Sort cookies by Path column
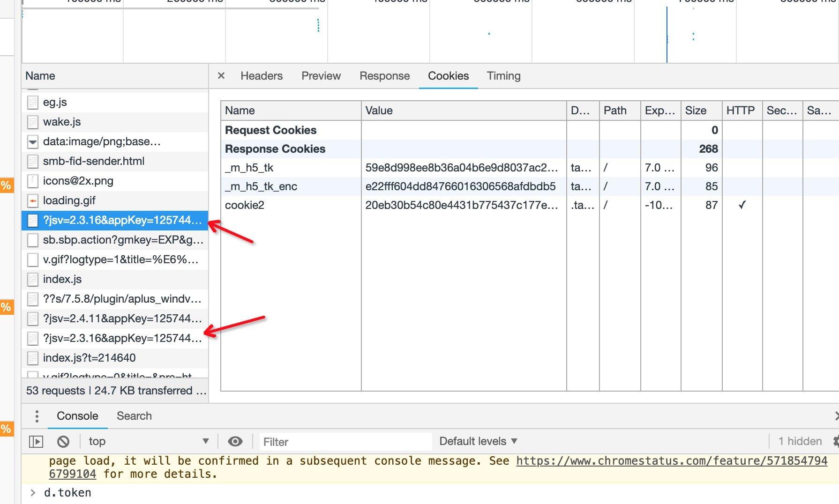 [620, 111]
